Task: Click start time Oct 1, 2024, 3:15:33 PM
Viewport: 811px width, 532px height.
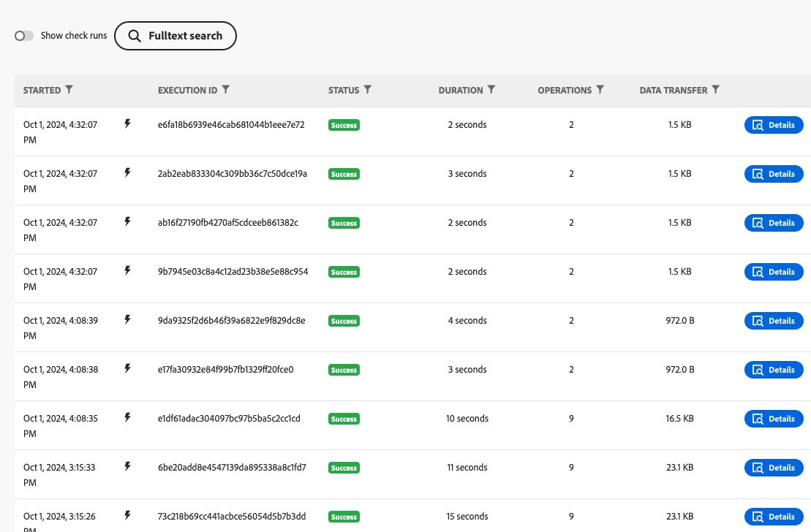Action: [x=59, y=474]
